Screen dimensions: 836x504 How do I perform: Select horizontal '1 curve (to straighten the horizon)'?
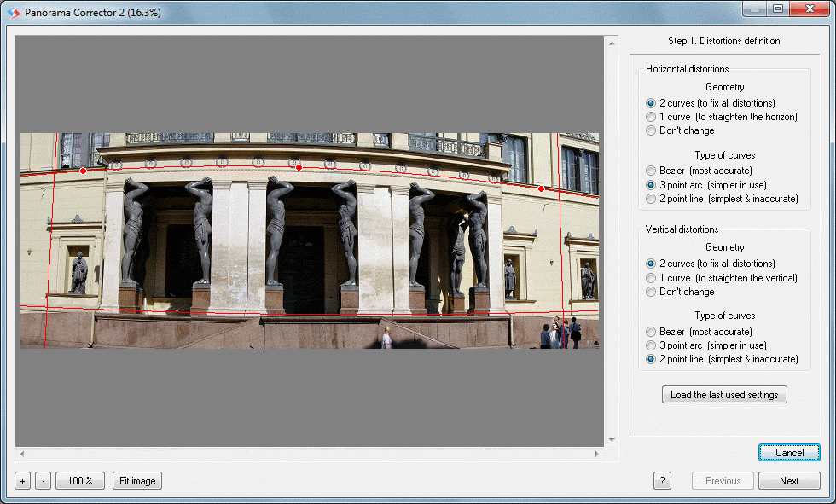(x=651, y=117)
